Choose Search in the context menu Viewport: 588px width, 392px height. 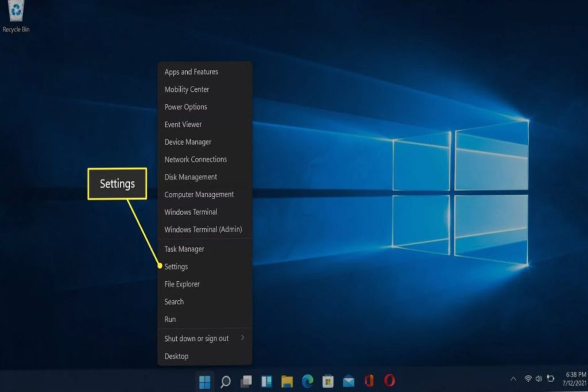(205, 302)
